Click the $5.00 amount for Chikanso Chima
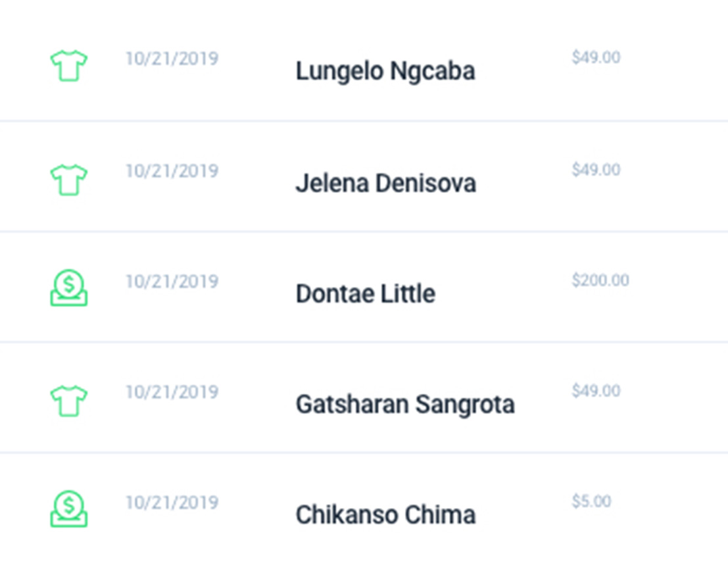 pyautogui.click(x=591, y=501)
